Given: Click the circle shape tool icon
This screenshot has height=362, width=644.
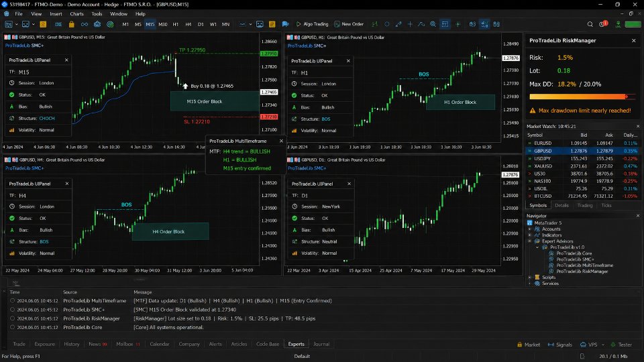Looking at the screenshot, I should (387, 24).
